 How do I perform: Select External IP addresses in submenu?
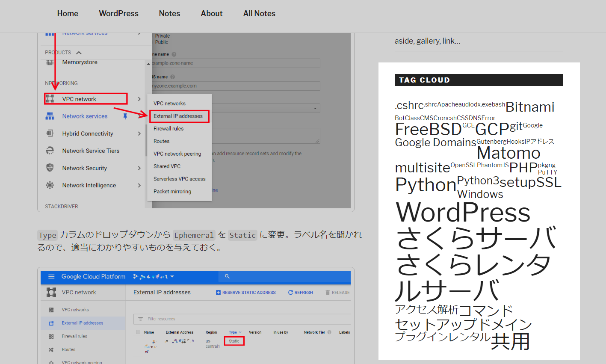click(178, 116)
